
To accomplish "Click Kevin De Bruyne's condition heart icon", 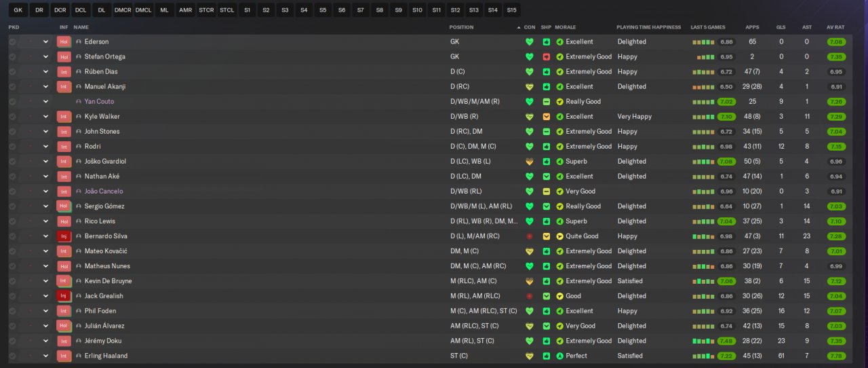I will [530, 281].
